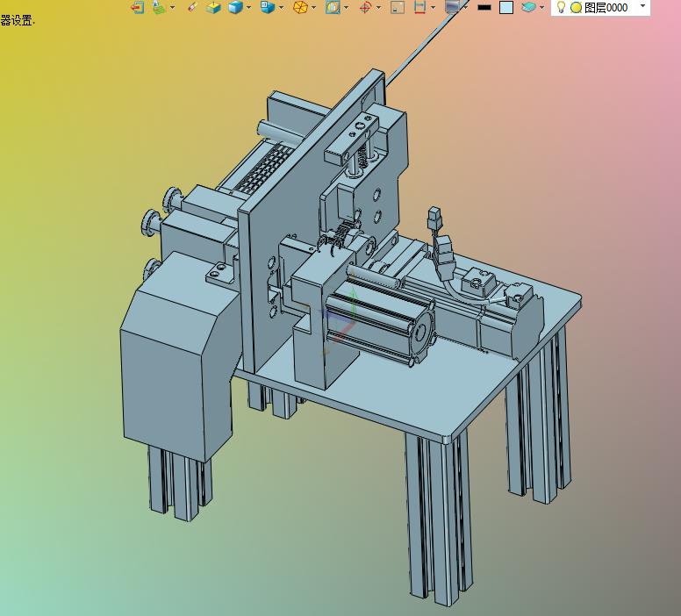Click the gray monitor display icon
The image size is (681, 616).
[x=453, y=7]
